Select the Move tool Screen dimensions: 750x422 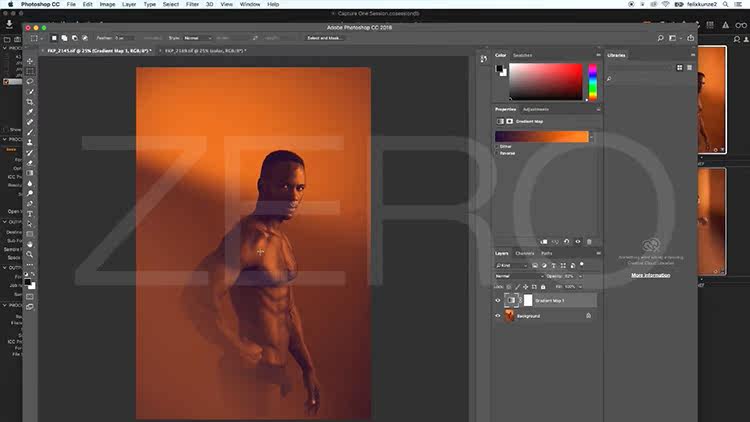[x=30, y=61]
